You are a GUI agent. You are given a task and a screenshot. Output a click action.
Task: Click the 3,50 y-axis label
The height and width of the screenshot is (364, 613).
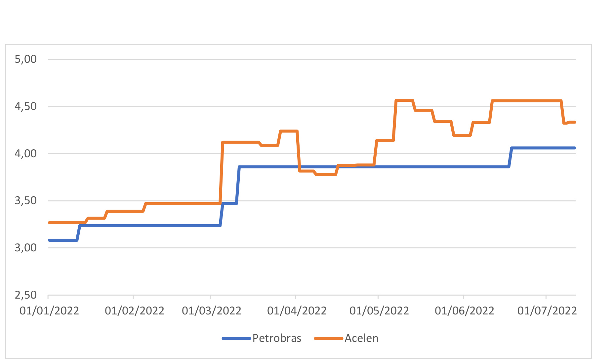point(25,200)
